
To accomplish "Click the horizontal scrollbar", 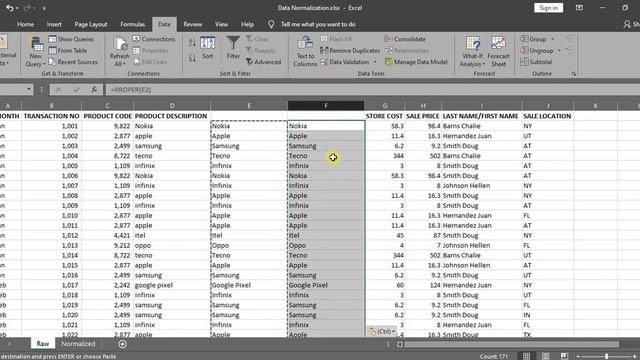I will [x=511, y=344].
